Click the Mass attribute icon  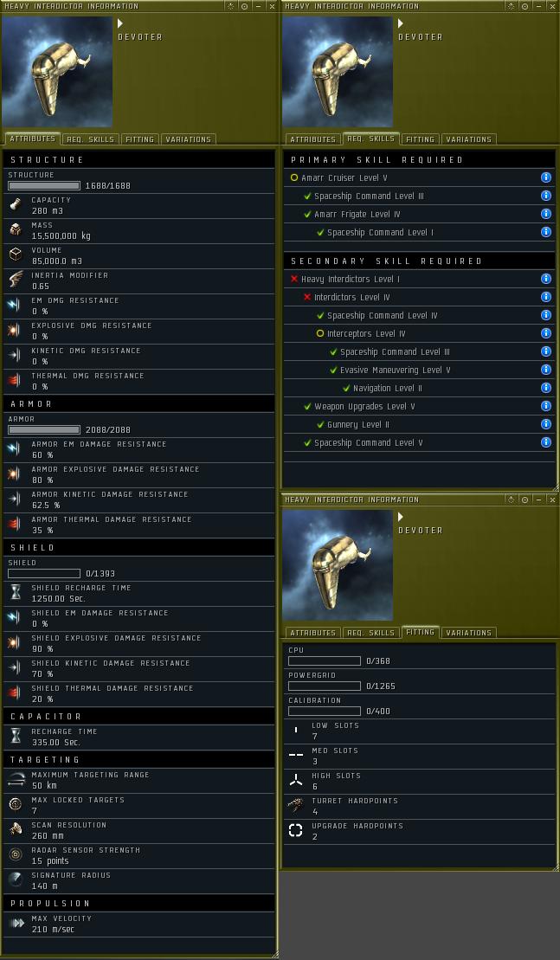click(x=16, y=229)
